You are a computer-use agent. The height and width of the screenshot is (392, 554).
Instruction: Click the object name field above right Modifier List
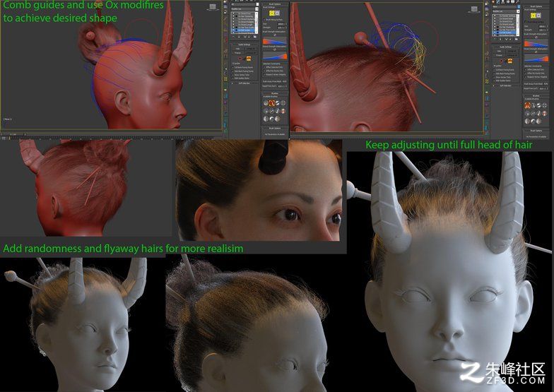tap(505, 7)
